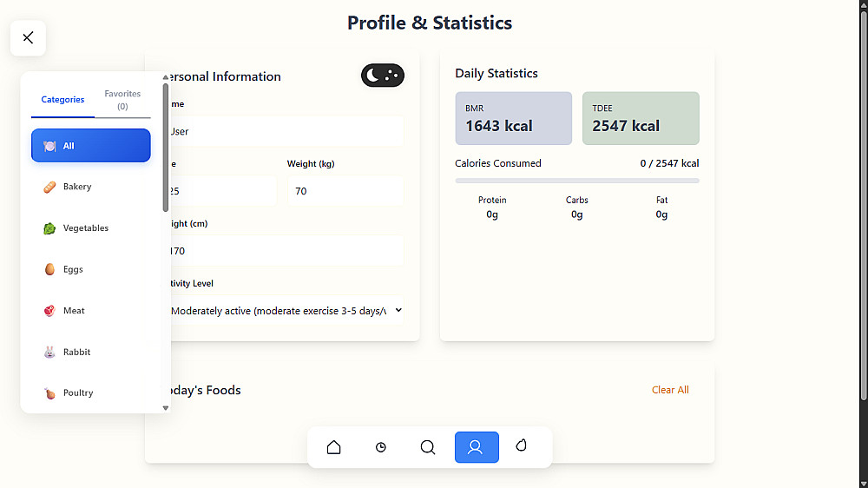Close the categories side panel
This screenshot has width=868, height=488.
tap(28, 37)
